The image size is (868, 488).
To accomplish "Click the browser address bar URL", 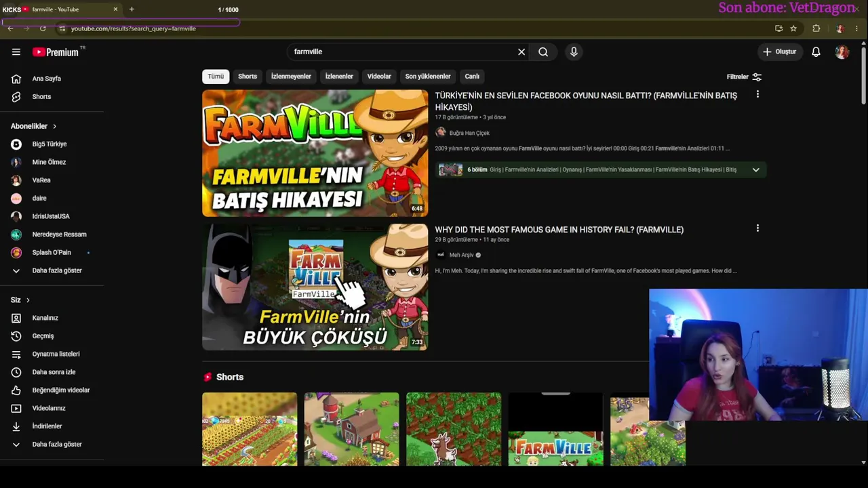I will [x=134, y=28].
